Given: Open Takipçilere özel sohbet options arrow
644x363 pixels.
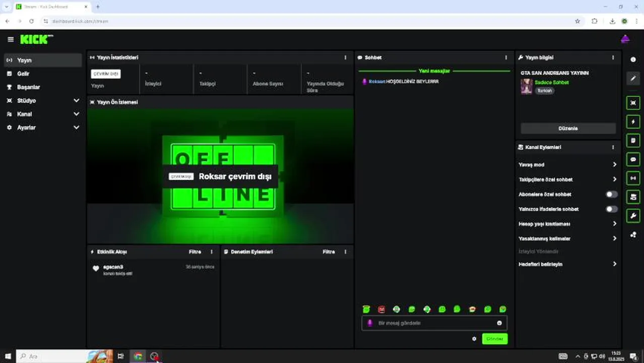Looking at the screenshot, I should pos(614,179).
